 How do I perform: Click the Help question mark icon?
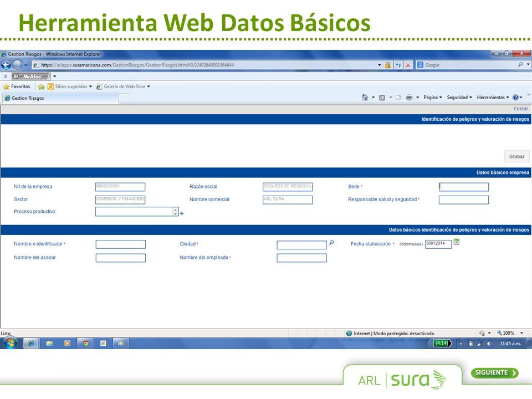(x=515, y=98)
